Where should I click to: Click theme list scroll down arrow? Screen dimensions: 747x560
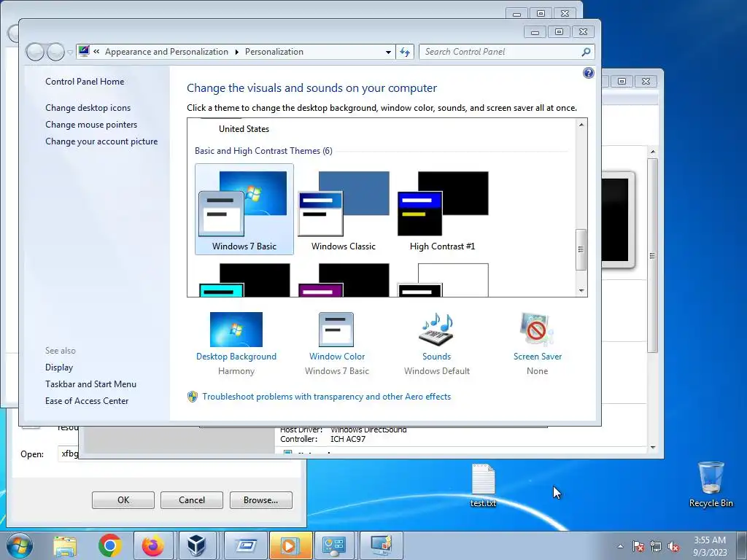coord(581,290)
